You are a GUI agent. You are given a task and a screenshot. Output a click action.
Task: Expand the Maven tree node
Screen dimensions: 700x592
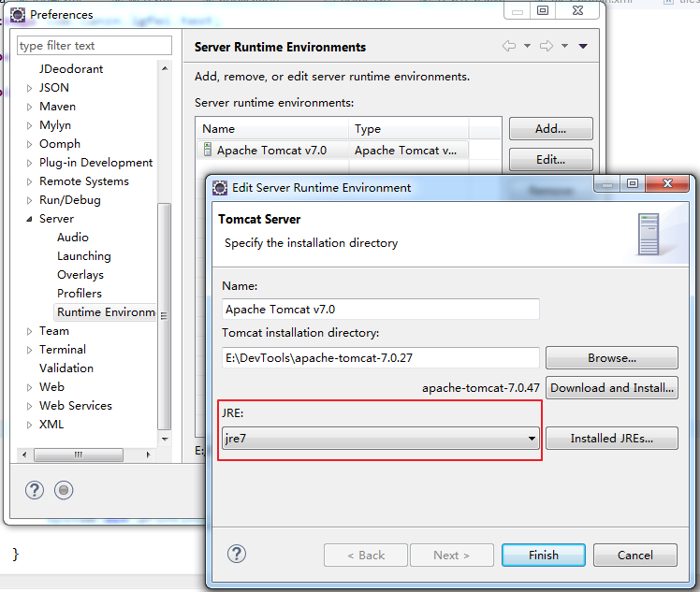tap(29, 107)
